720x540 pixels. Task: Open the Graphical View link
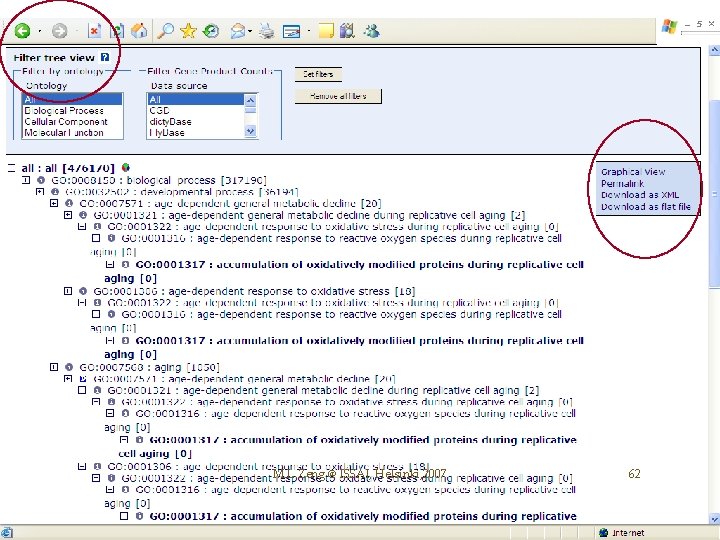[x=633, y=172]
